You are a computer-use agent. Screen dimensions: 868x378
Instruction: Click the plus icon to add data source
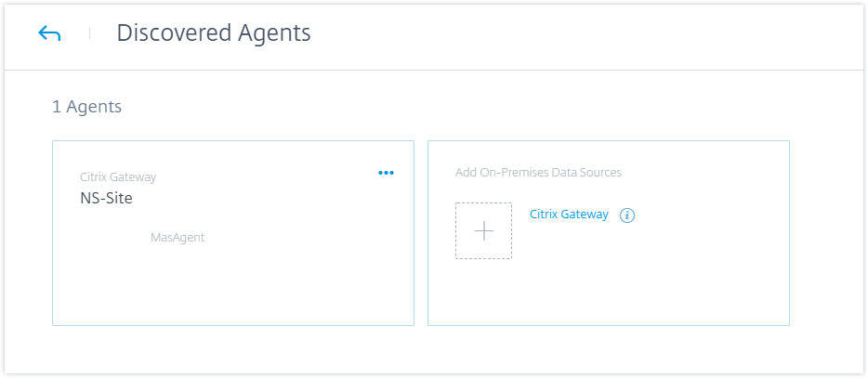[x=483, y=230]
